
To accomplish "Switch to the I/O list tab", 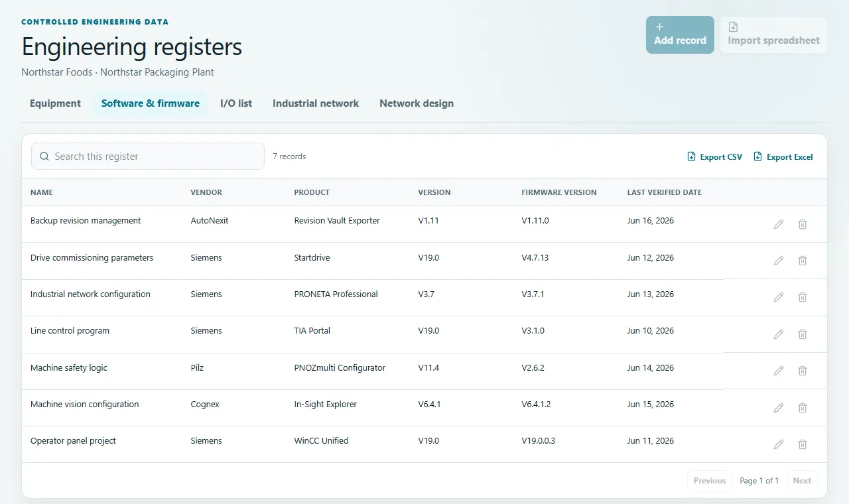I will coord(236,103).
